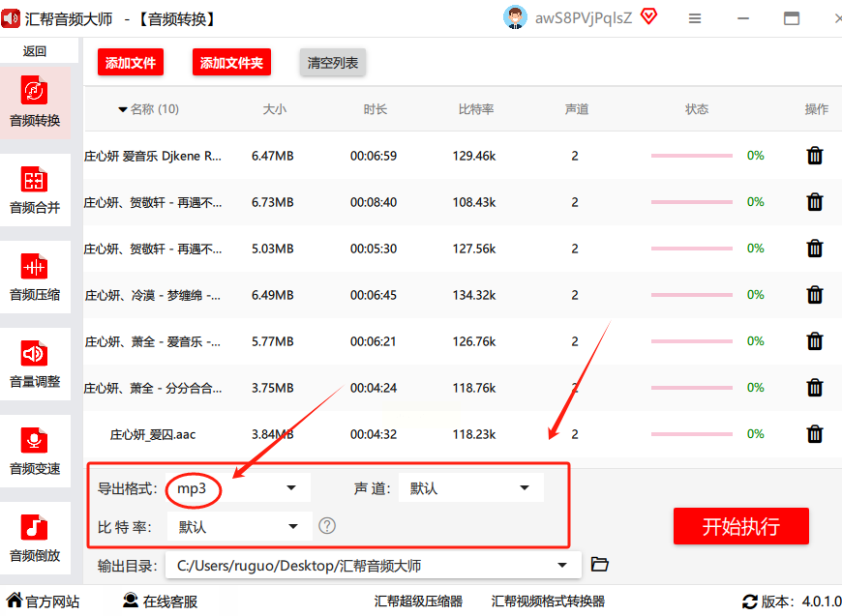Click the 添加文件 button

131,63
